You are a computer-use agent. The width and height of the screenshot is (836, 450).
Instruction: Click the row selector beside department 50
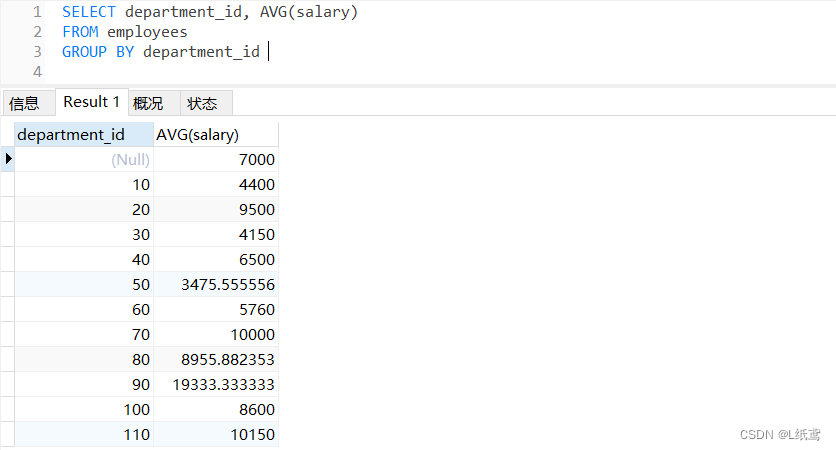[7, 285]
